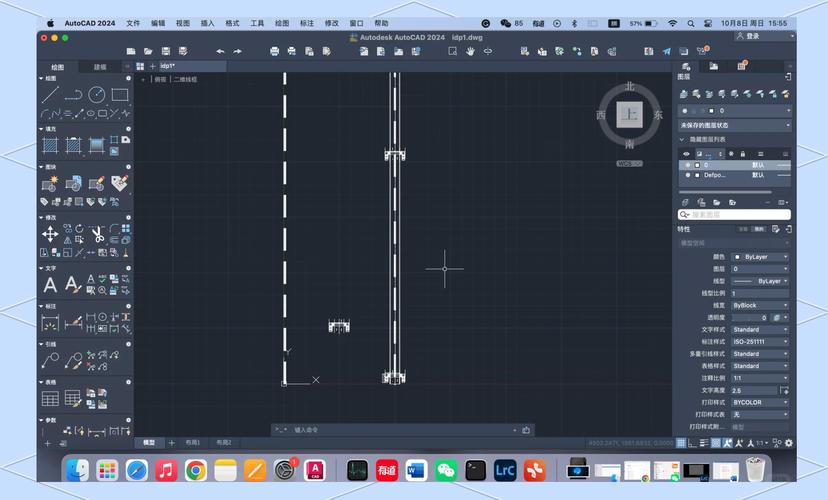Open the 颜色 ByLayer dropdown
Screen dimensions: 828x500
759,257
